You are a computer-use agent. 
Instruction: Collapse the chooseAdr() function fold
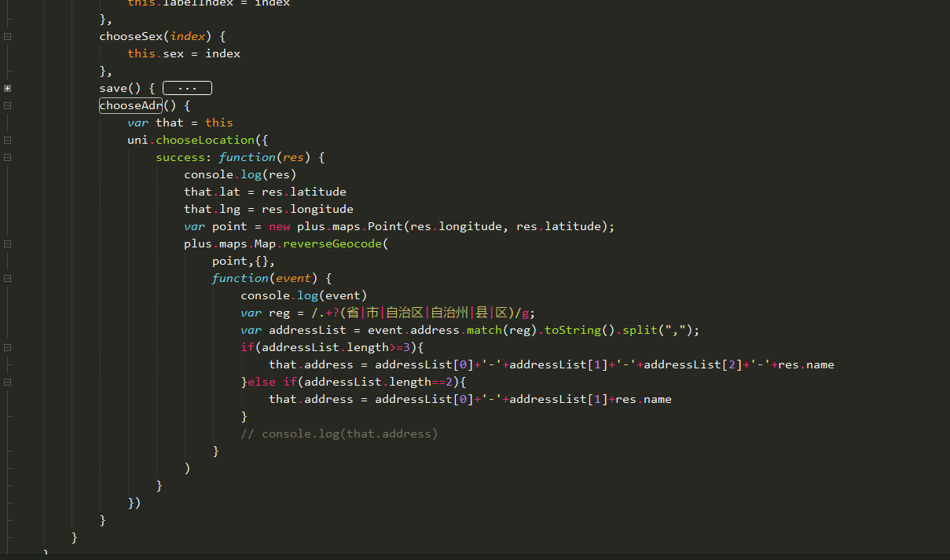point(7,105)
